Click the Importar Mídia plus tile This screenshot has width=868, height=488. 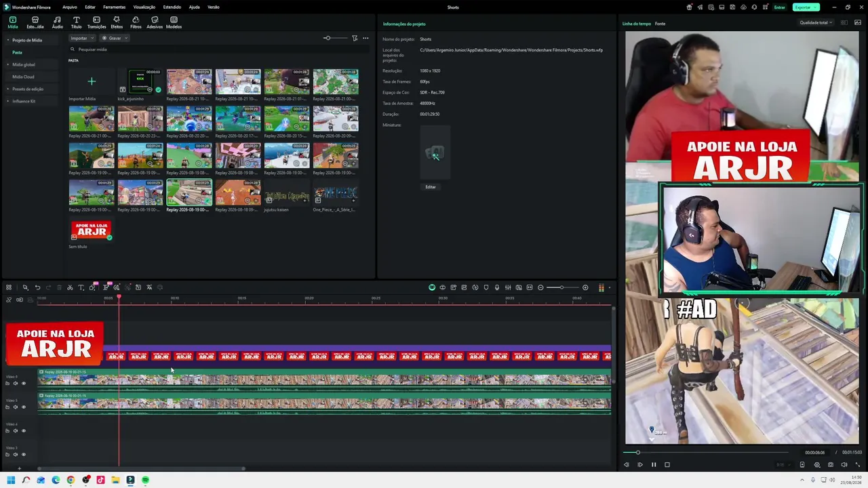coord(92,82)
